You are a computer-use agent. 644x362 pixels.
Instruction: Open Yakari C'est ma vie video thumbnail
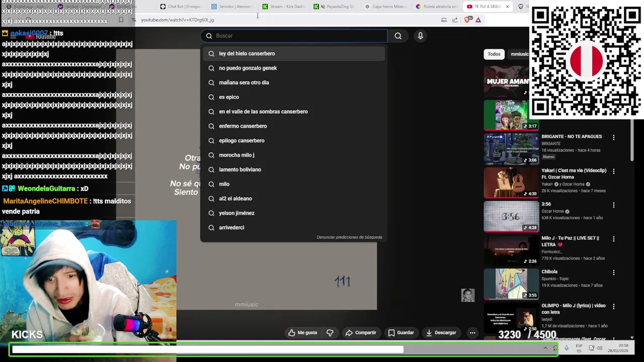tap(511, 183)
